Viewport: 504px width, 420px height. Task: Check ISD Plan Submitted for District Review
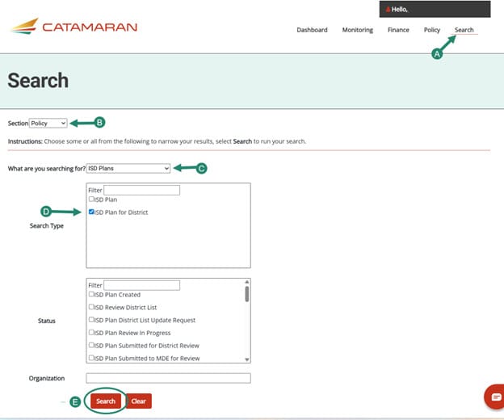coord(91,345)
